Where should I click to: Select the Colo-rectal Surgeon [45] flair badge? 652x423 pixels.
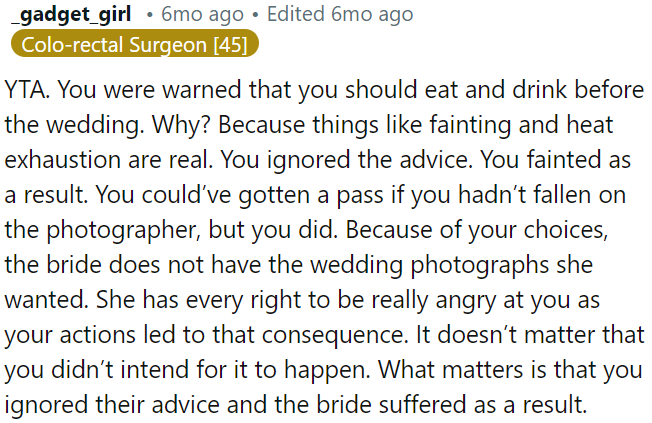point(135,44)
